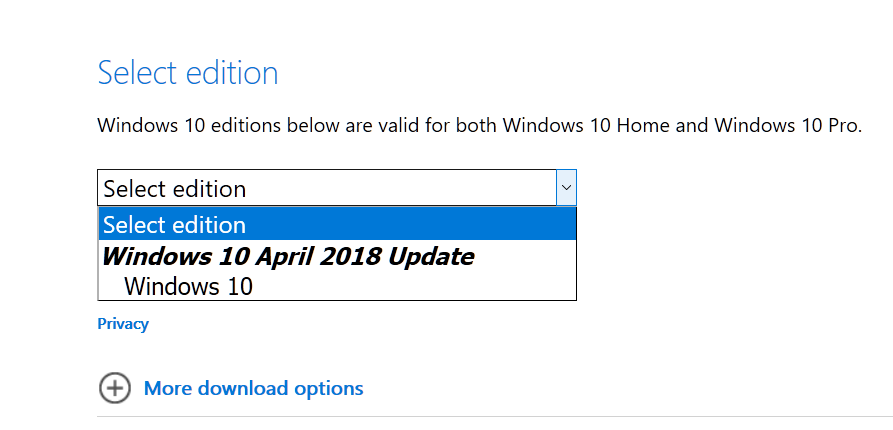Collapse the edition list using the chevron
893x430 pixels.
coord(566,187)
